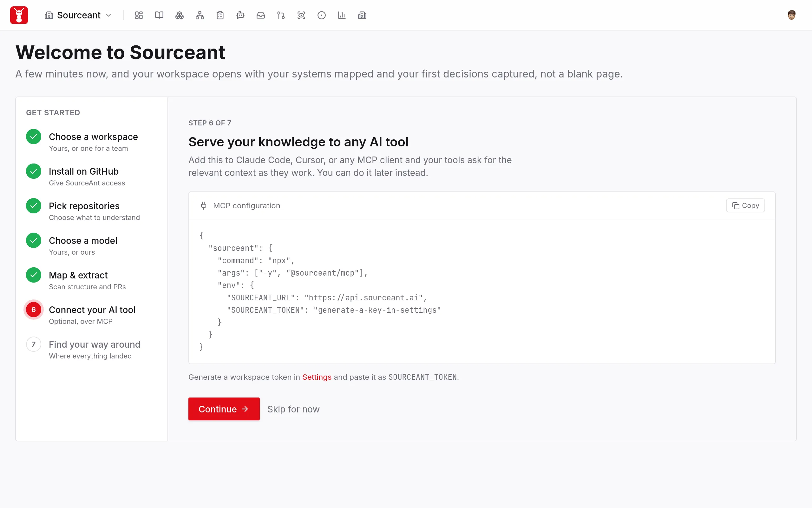Open the circle dot issues icon
The height and width of the screenshot is (508, 812).
point(321,15)
